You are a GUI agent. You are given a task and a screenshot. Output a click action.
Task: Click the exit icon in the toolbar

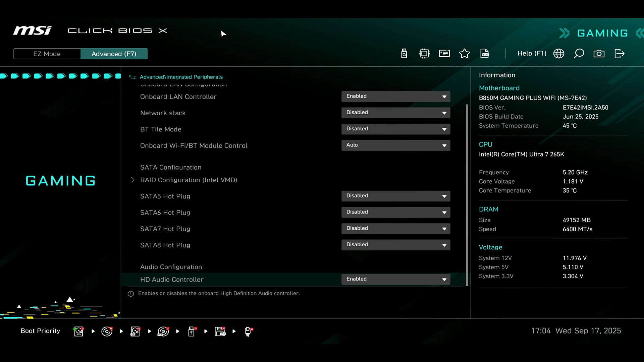[x=619, y=54]
